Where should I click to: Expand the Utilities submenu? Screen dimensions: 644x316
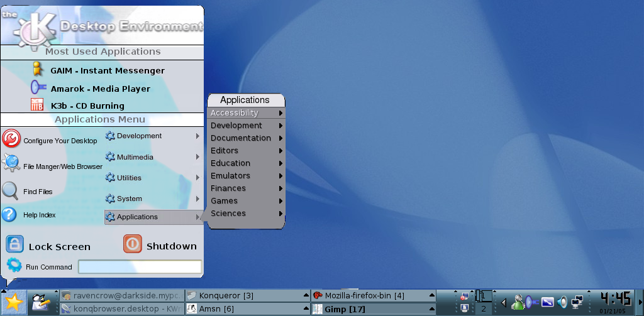[153, 177]
